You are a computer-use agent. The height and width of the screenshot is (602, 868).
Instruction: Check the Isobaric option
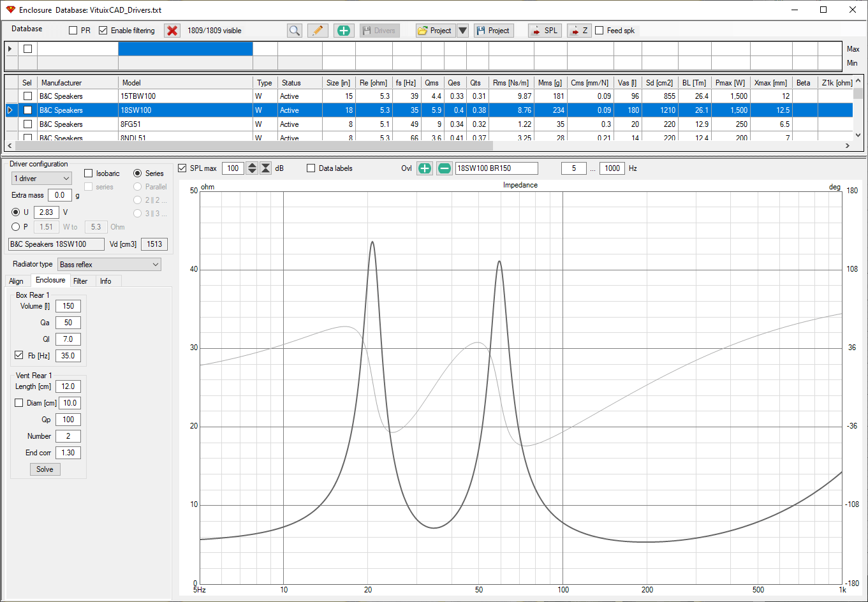89,173
